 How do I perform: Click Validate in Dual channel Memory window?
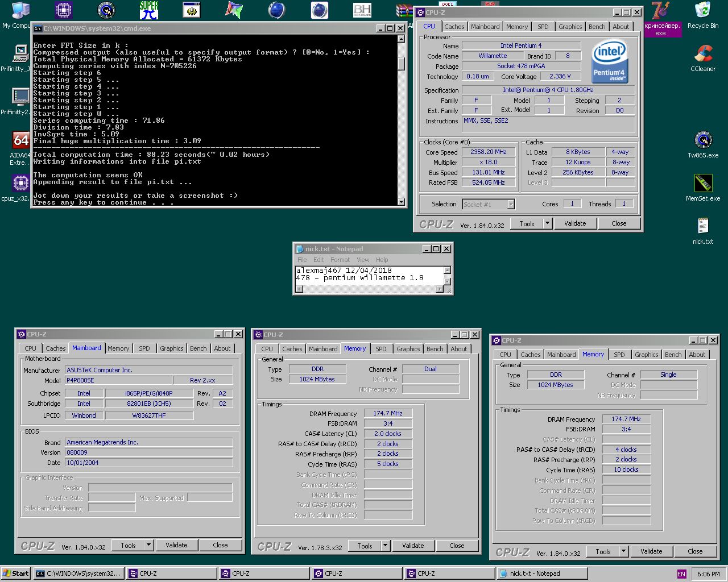[413, 546]
